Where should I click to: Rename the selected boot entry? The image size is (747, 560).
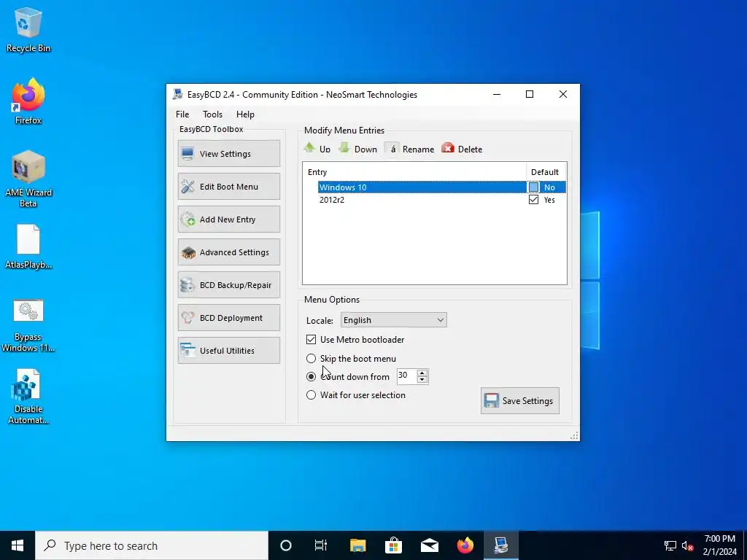coord(410,149)
